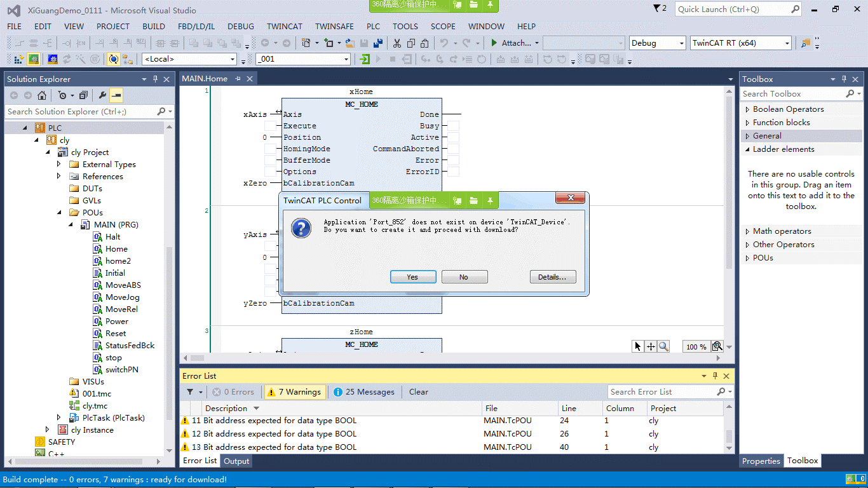This screenshot has width=868, height=488.
Task: Select the MoveABS item in tree
Action: pyautogui.click(x=123, y=285)
